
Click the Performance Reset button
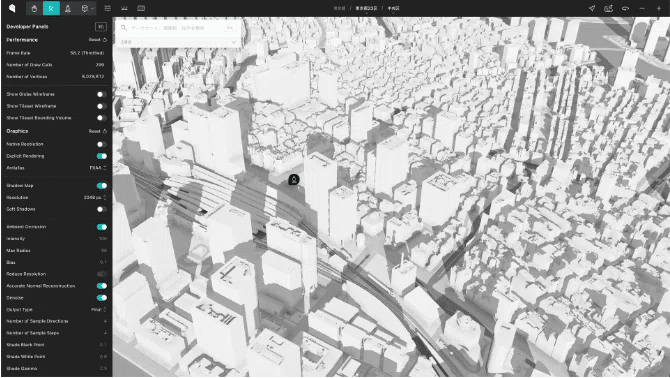tap(98, 40)
